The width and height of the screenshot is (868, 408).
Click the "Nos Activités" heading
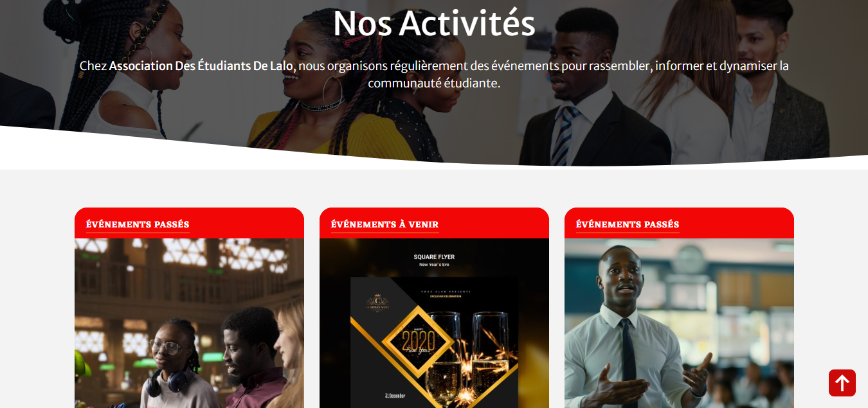434,23
